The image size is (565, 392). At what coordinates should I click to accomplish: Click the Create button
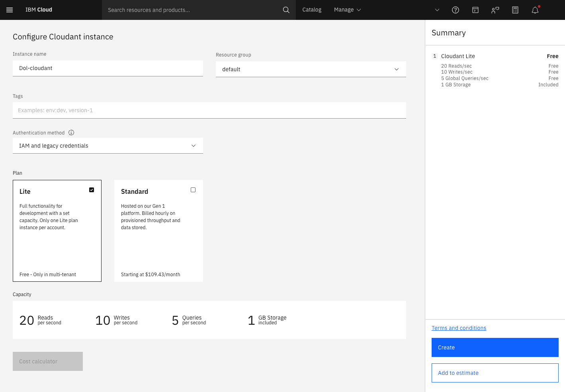(x=495, y=347)
